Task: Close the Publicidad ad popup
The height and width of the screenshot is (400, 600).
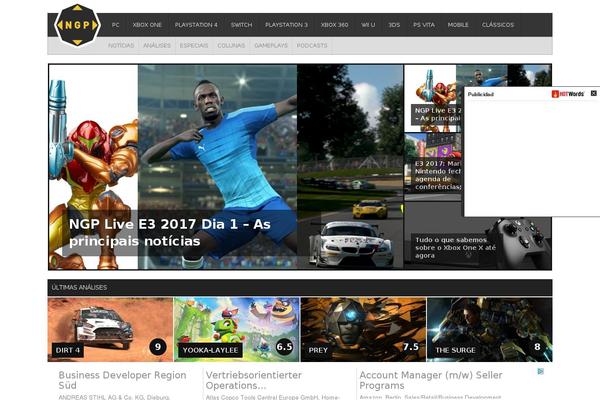Action: pyautogui.click(x=593, y=93)
